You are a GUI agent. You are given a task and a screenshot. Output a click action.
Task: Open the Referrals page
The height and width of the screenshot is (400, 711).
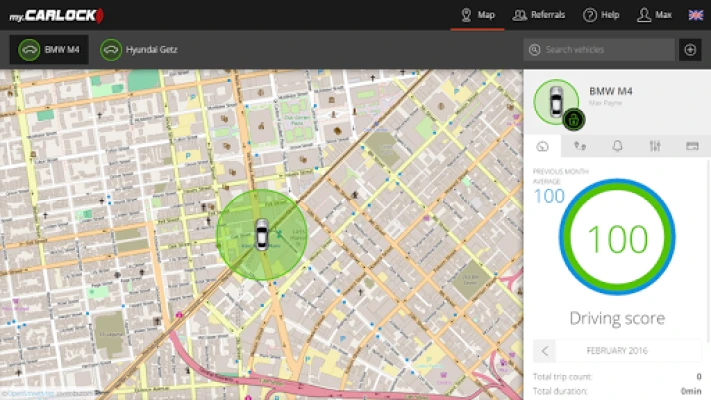[539, 15]
